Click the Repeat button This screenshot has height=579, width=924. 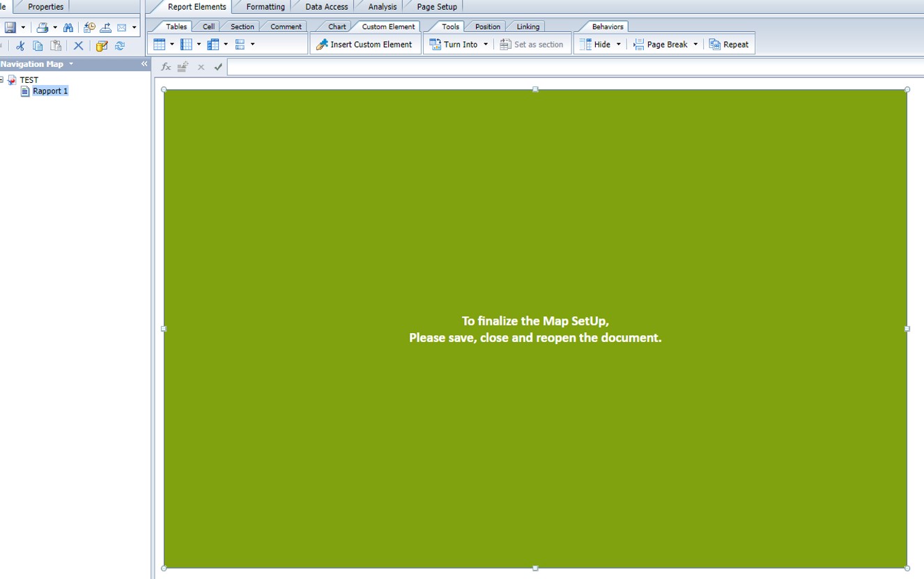[729, 45]
